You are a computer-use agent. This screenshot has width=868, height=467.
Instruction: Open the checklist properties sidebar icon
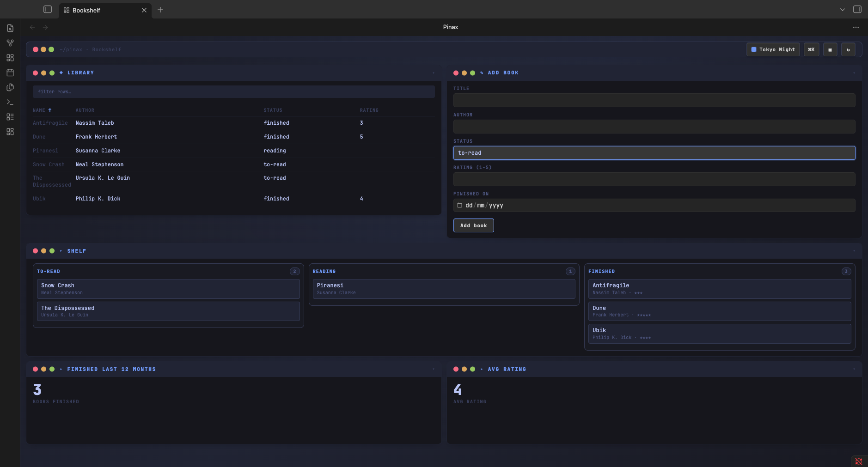pos(10,117)
